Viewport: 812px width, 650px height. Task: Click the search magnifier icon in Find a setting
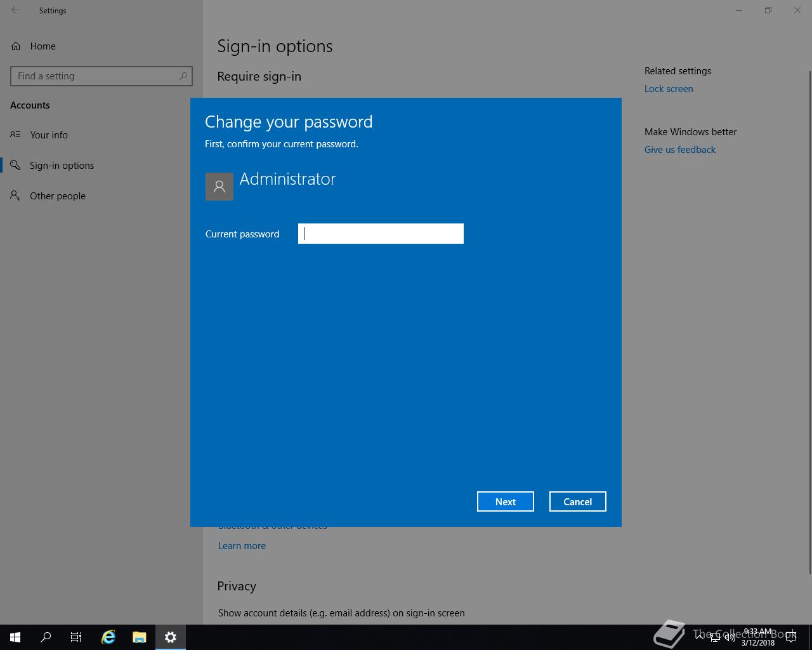[183, 76]
